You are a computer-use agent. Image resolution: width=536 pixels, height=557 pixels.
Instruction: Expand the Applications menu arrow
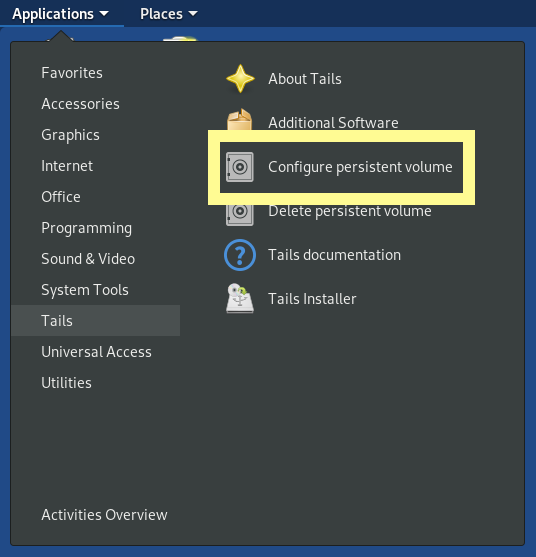pos(104,14)
